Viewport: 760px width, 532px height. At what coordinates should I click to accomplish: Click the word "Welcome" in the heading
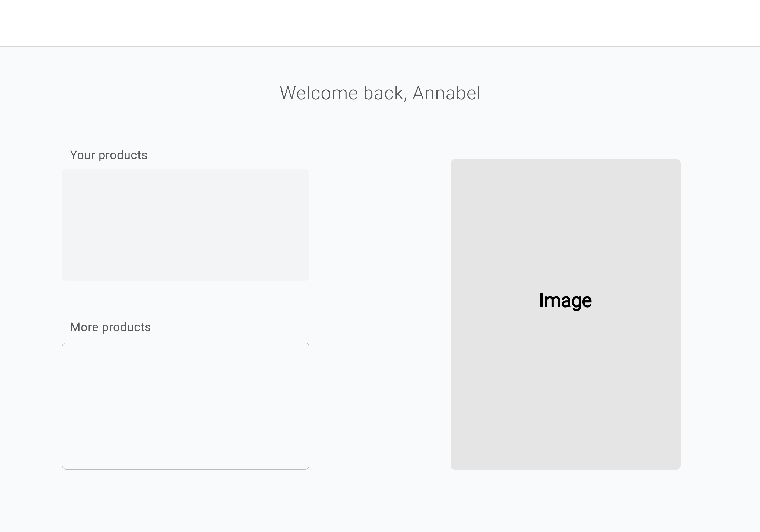(x=319, y=93)
